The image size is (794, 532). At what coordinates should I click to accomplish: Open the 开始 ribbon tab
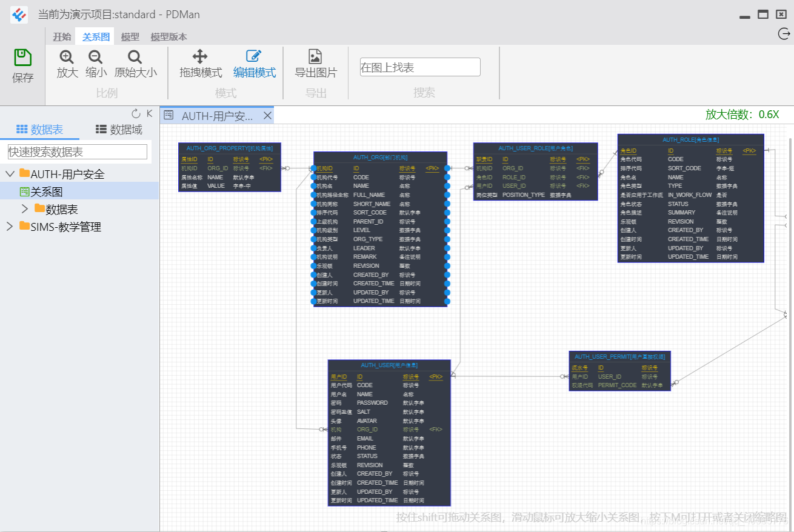(x=62, y=37)
